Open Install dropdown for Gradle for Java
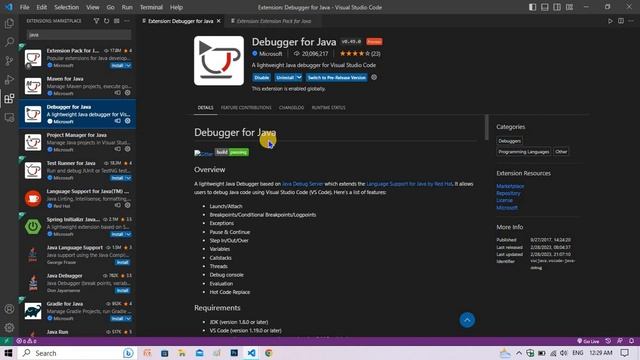640x360 pixels. pos(129,318)
